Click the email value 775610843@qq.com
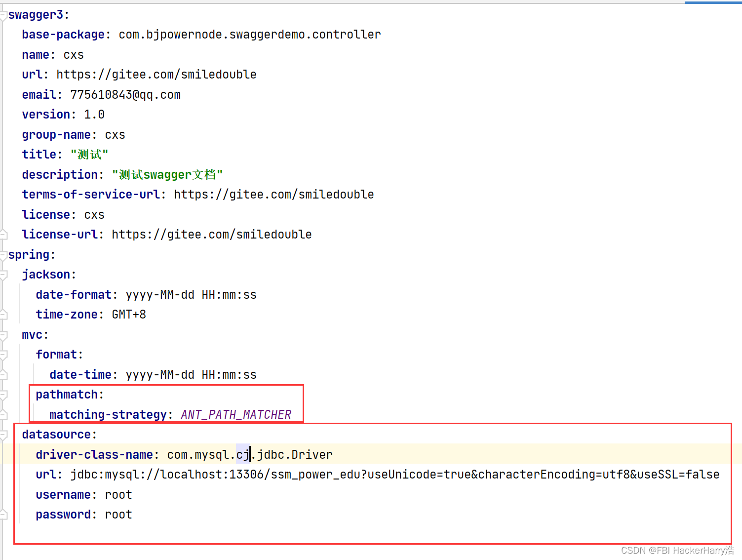Viewport: 742px width, 560px height. point(125,95)
